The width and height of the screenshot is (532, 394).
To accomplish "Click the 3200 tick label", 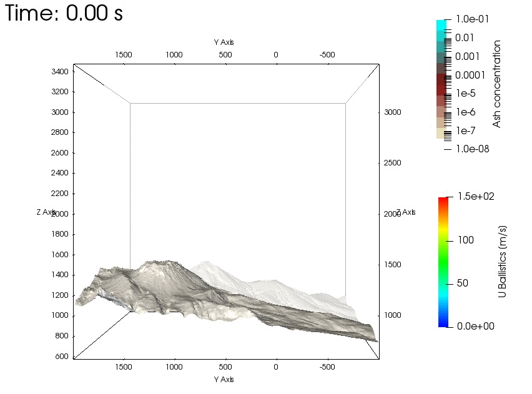I will click(60, 92).
